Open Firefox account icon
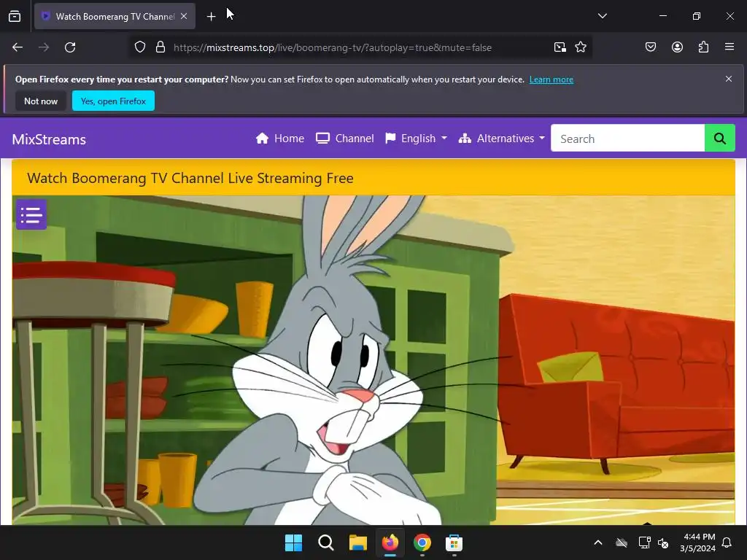 [x=677, y=47]
